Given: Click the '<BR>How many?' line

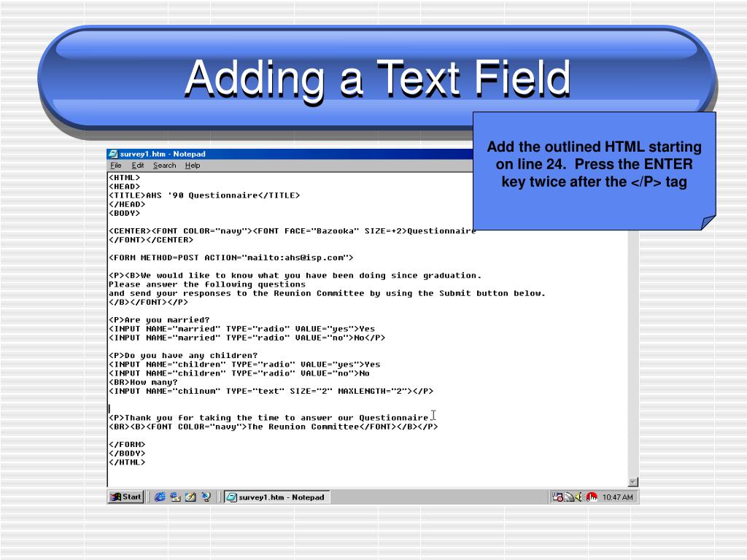Looking at the screenshot, I should click(143, 382).
